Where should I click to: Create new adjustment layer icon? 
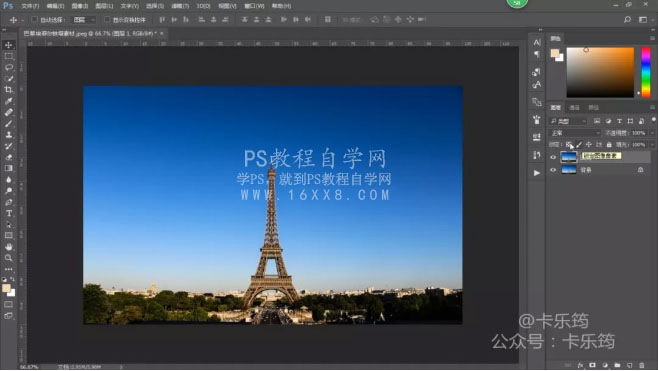[x=605, y=365]
